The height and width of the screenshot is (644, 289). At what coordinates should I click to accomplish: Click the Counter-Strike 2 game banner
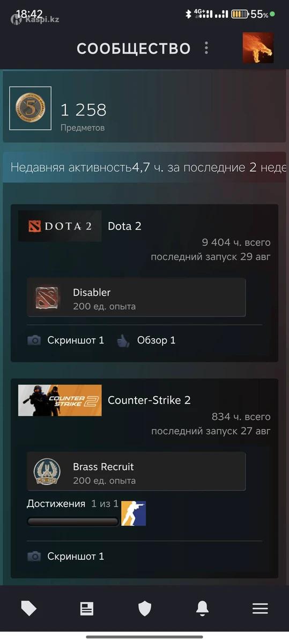(x=60, y=400)
